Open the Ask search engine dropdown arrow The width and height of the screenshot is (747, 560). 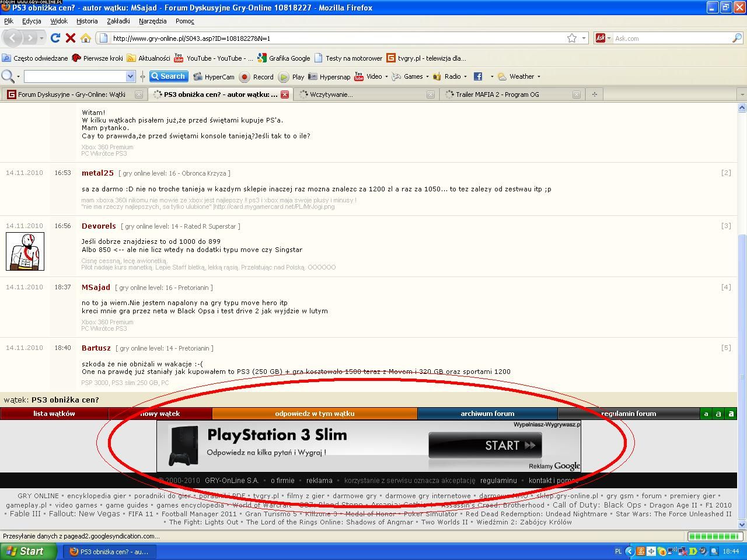pyautogui.click(x=609, y=38)
